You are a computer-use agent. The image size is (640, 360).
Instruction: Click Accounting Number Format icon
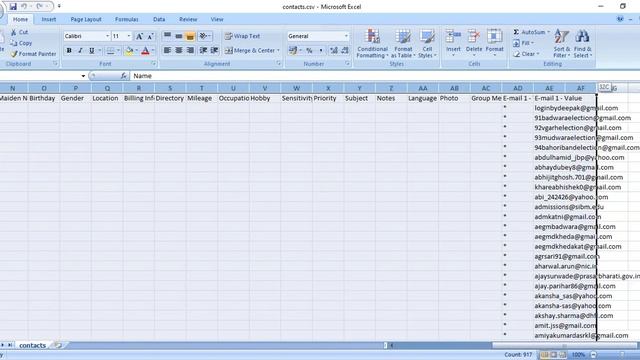point(293,50)
